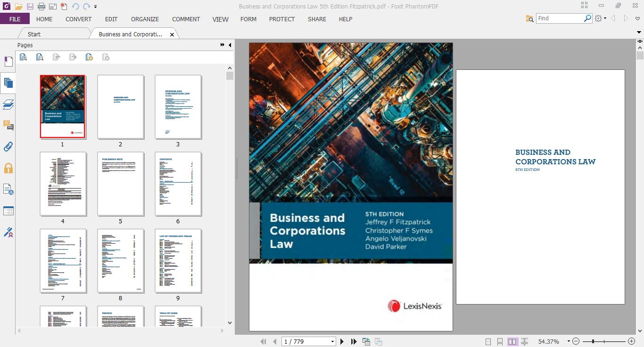Open the zoom percentage dropdown arrow
The height and width of the screenshot is (347, 644).
click(569, 341)
